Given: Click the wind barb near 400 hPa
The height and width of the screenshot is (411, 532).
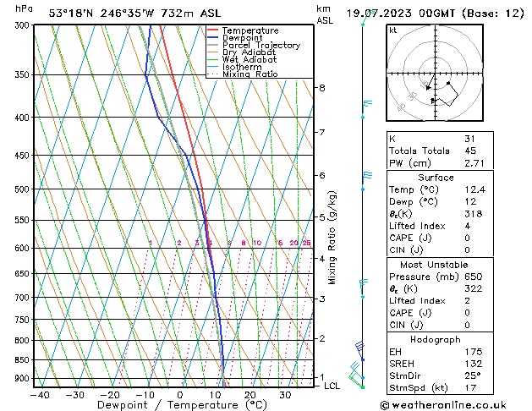Looking at the screenshot, I should [x=367, y=109].
